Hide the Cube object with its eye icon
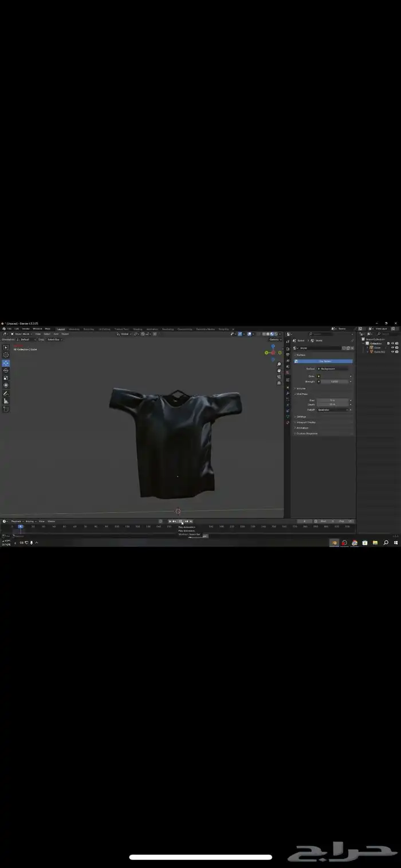 (x=392, y=347)
